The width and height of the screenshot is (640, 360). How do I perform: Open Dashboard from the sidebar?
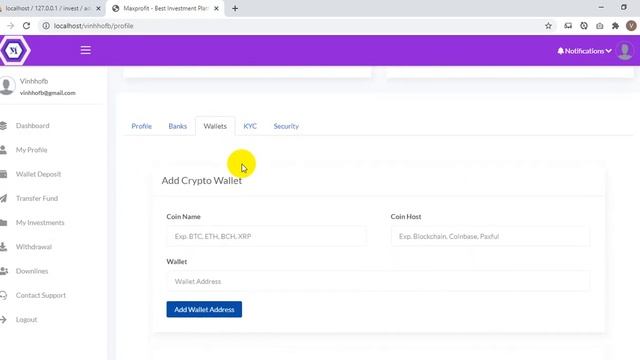pyautogui.click(x=33, y=126)
